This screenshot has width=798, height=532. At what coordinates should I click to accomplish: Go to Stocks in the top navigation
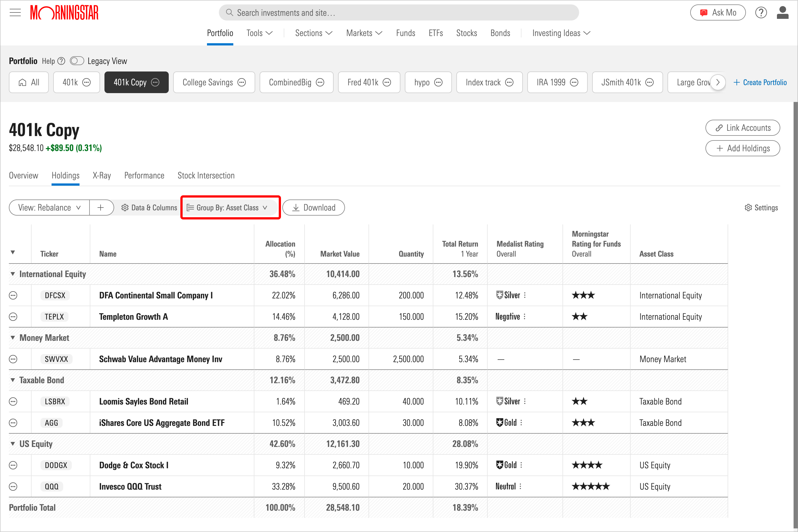click(x=467, y=33)
